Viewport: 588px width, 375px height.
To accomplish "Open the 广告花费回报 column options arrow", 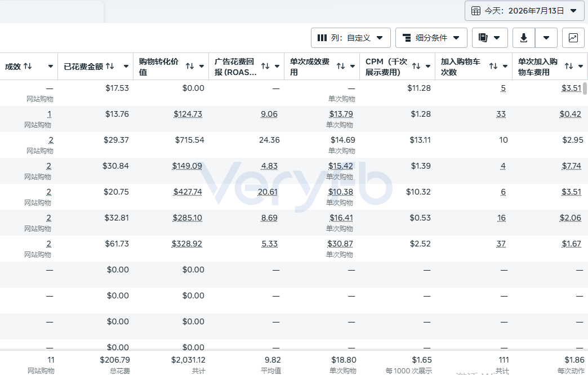I will point(277,67).
